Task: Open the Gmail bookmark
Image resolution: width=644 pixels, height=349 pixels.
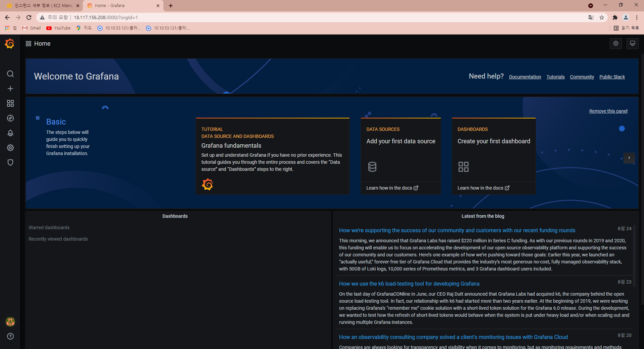Action: point(32,28)
